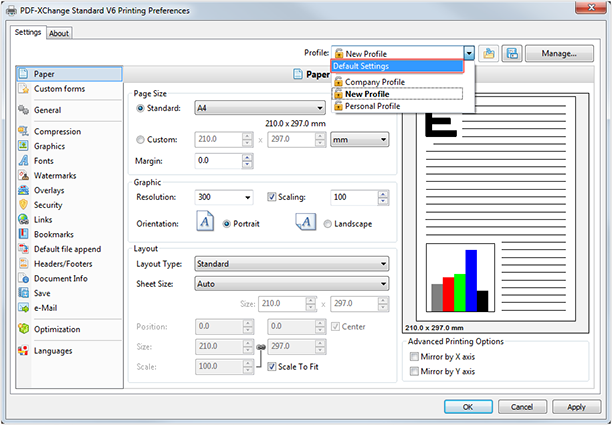Select Personal Profile in profile list
The width and height of the screenshot is (612, 425).
click(x=397, y=106)
